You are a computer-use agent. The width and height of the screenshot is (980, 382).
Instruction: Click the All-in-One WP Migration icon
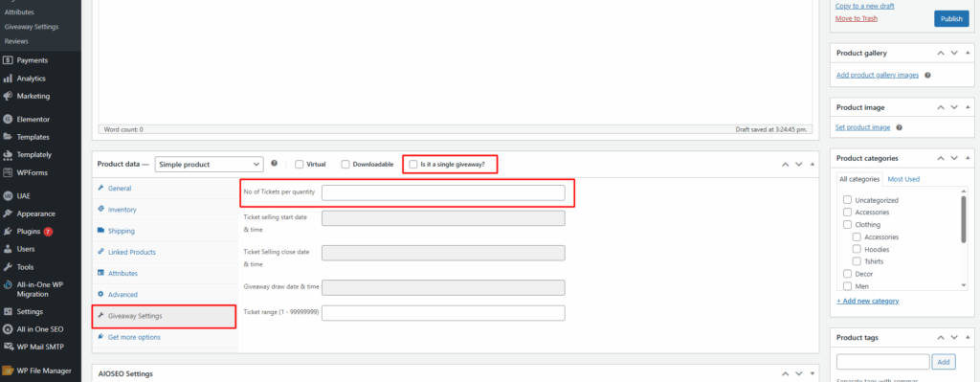click(x=8, y=284)
